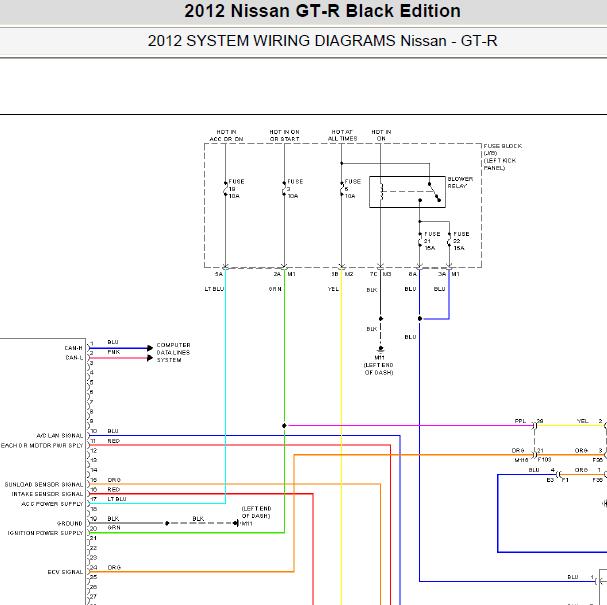Click the "FUSE 22 15A" label

click(x=461, y=241)
